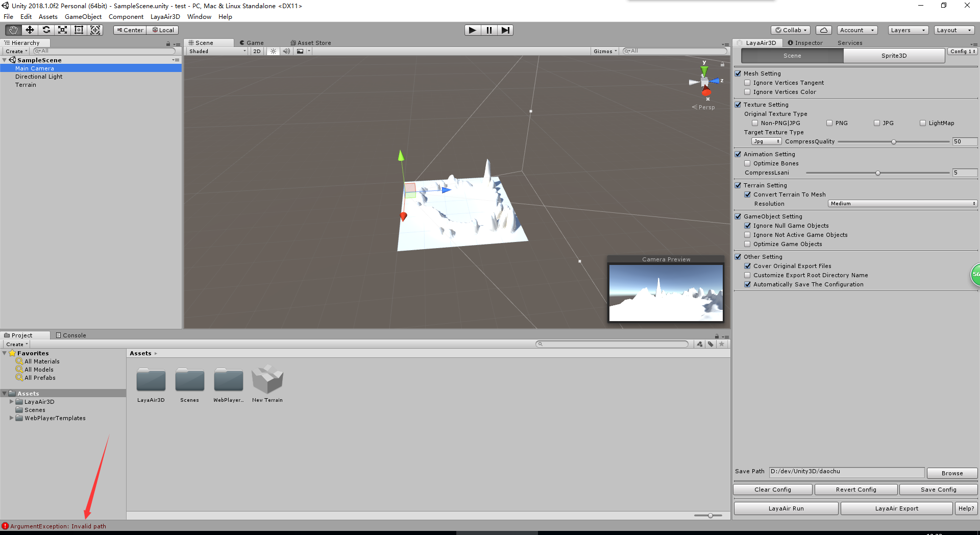Select the Hand tool in toolbar

13,30
